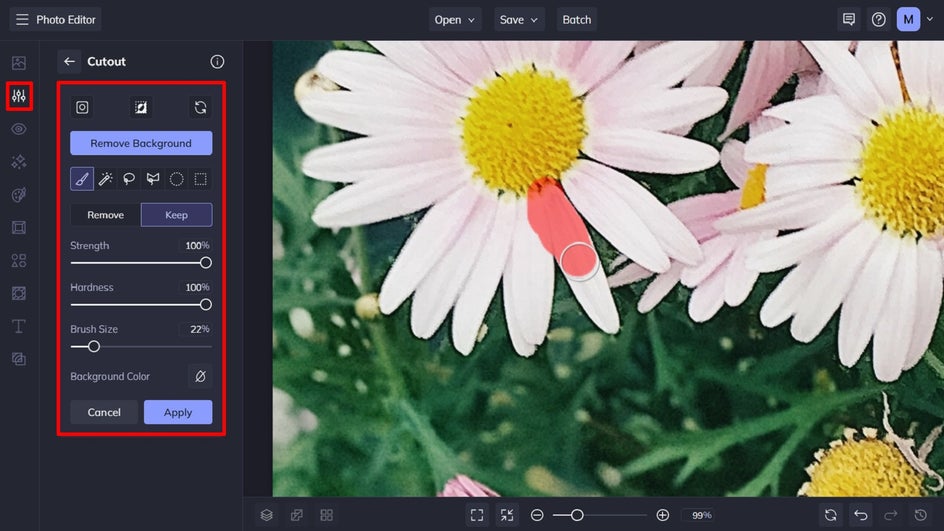Click the M profile avatar

coord(908,19)
